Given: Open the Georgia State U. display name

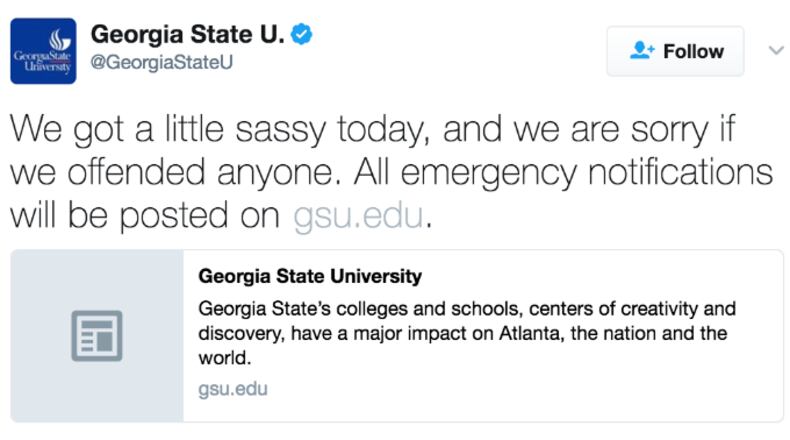Looking at the screenshot, I should [187, 34].
